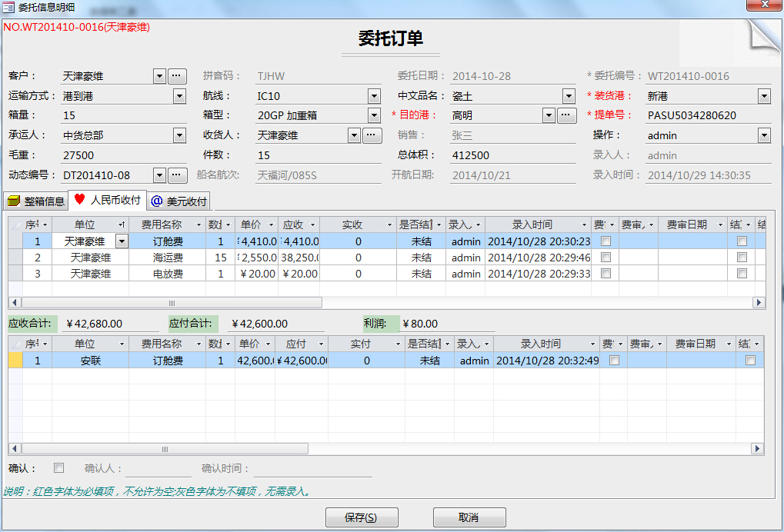This screenshot has height=532, width=784.
Task: Expand the 装货港 新港 dropdown
Action: pos(764,96)
